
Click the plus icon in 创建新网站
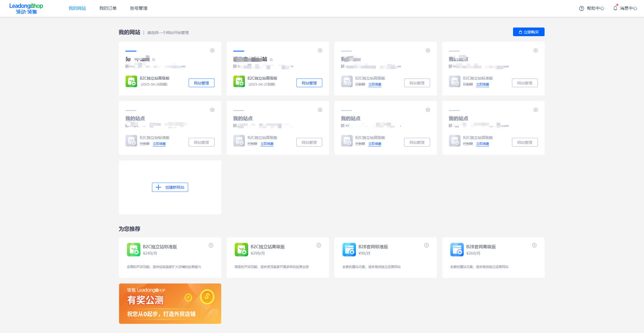click(158, 187)
